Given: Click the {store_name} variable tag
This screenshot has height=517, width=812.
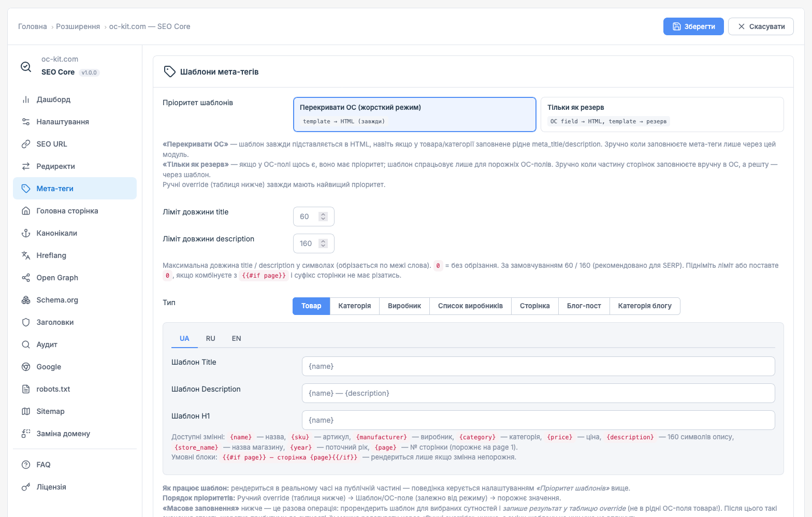Looking at the screenshot, I should click(196, 448).
